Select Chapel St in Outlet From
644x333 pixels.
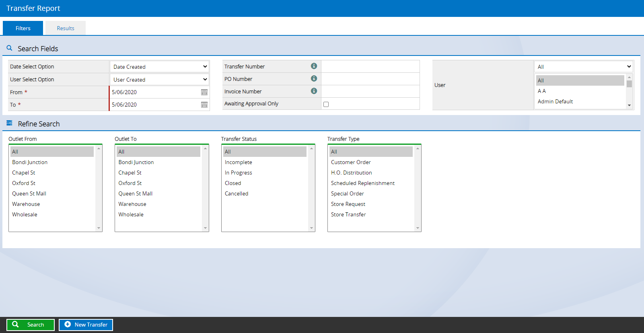[x=52, y=173]
